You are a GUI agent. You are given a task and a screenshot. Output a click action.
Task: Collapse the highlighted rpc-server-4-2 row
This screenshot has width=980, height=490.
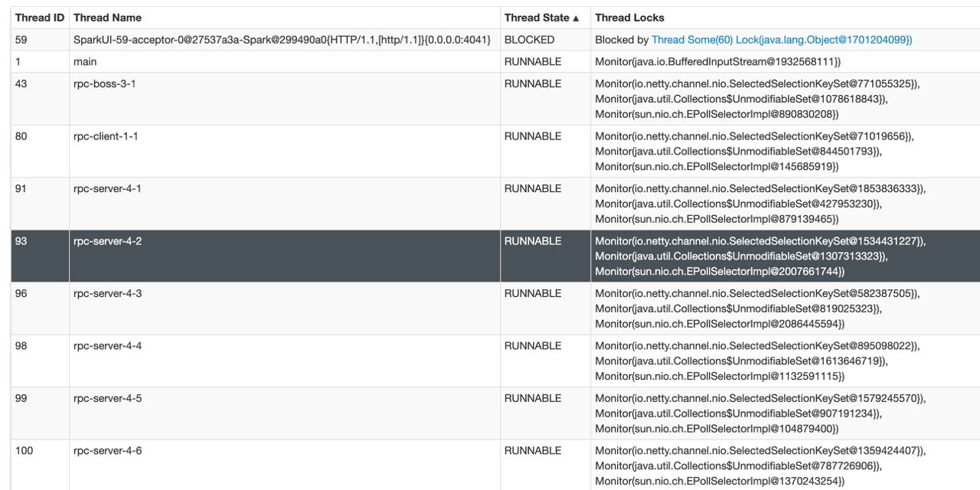tap(107, 241)
